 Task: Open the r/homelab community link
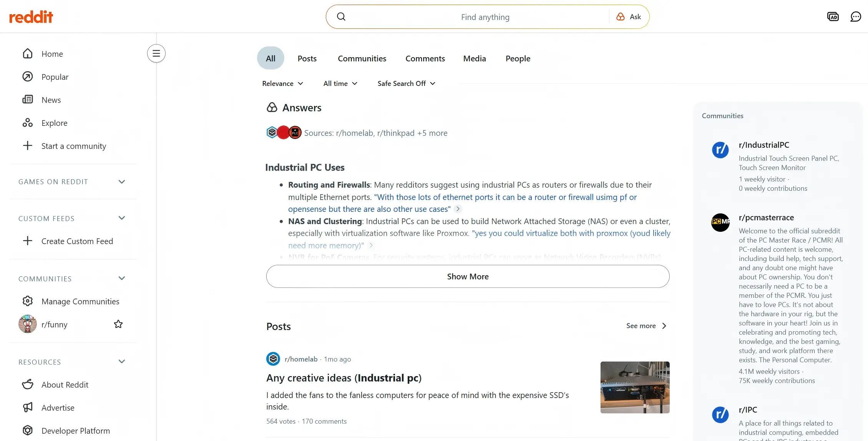[x=301, y=359]
